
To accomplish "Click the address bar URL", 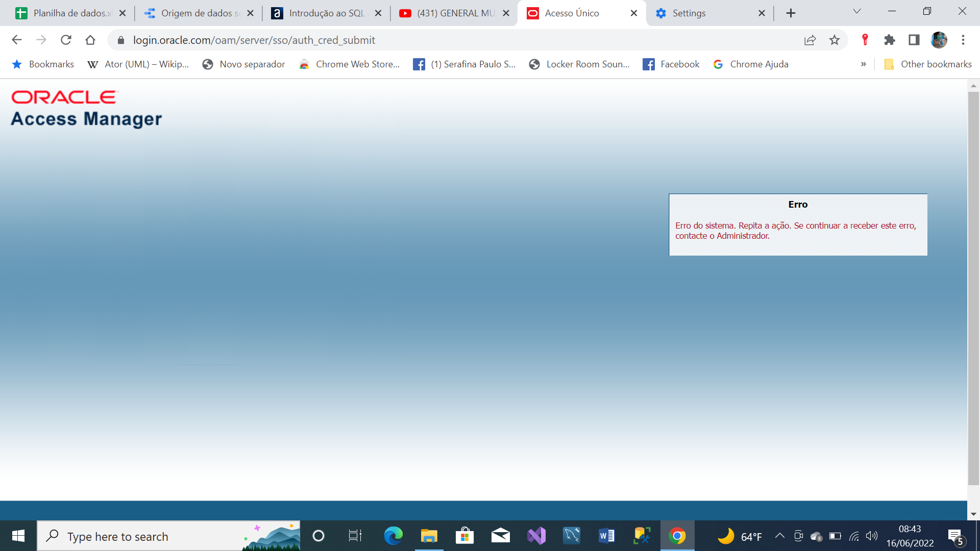I will coord(254,40).
